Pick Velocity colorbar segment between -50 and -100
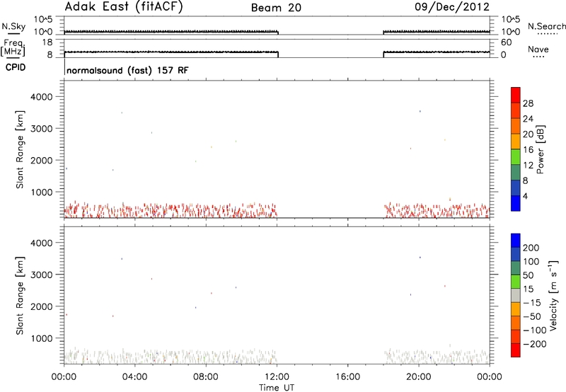This screenshot has height=392, width=566. pos(516,323)
